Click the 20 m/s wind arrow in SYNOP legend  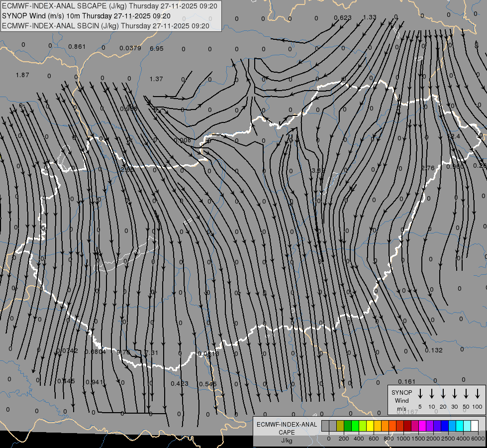(x=443, y=394)
